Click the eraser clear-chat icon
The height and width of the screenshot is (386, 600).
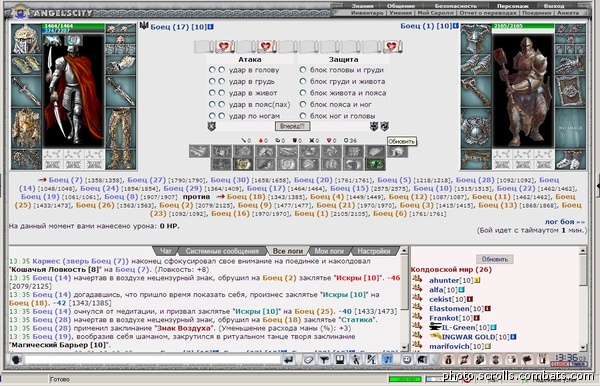pos(309,360)
